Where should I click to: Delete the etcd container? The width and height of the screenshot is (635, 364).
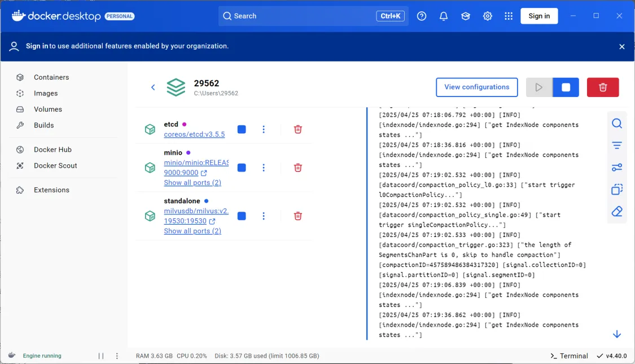click(297, 129)
